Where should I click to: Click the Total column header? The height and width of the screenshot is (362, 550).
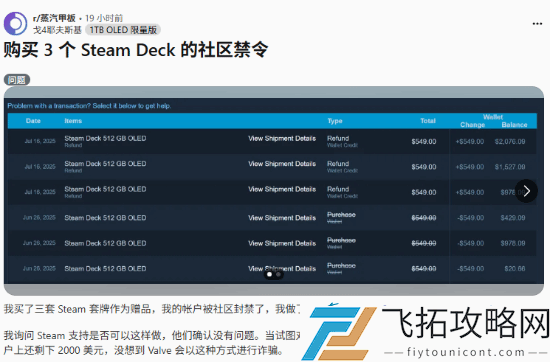coord(428,121)
